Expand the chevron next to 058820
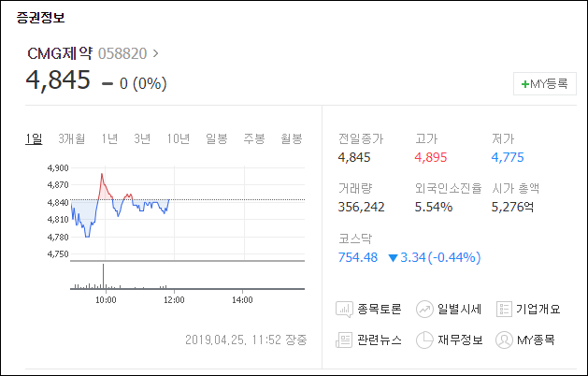The width and height of the screenshot is (588, 376). coord(155,53)
